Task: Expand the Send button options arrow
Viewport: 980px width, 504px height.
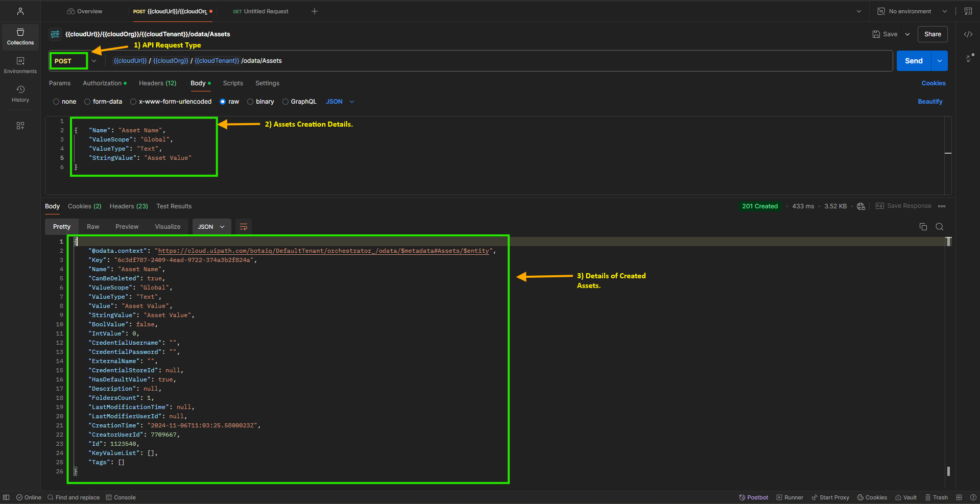Action: click(940, 61)
